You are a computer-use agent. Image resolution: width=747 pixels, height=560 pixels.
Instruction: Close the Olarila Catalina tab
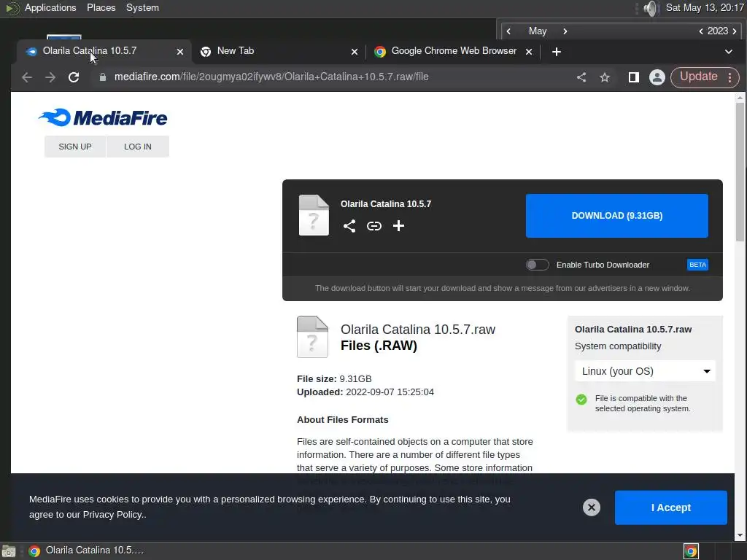coord(180,52)
